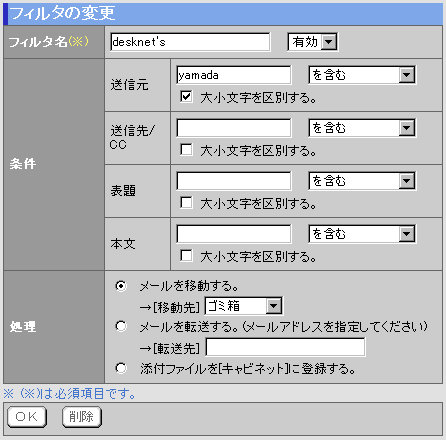Open the 送信元 を含む condition dropdown
This screenshot has height=440, width=446.
pos(362,75)
